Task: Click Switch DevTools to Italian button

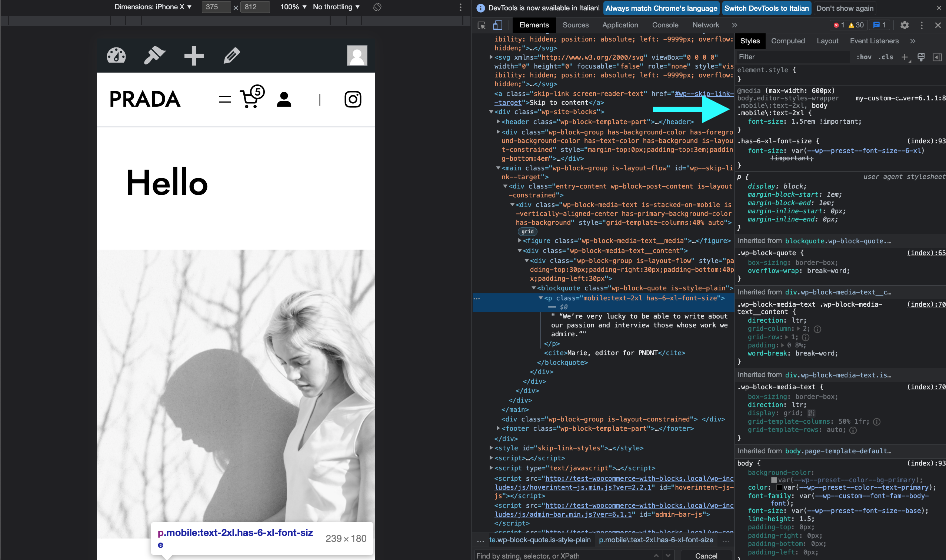Action: (766, 8)
